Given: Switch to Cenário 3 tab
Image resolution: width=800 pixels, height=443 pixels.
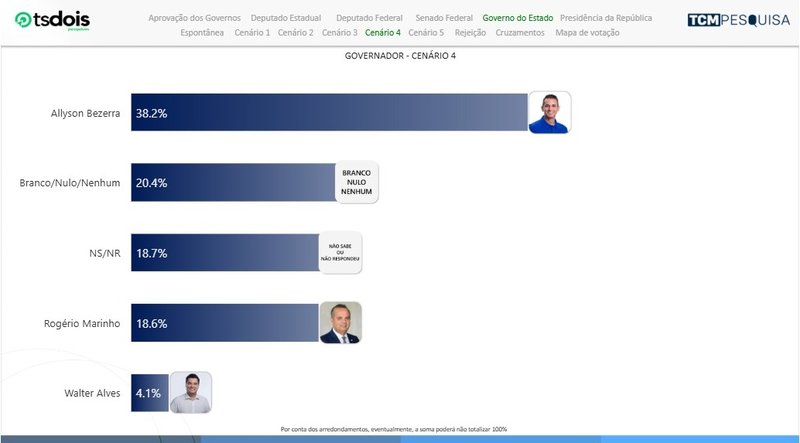Looking at the screenshot, I should (x=339, y=33).
